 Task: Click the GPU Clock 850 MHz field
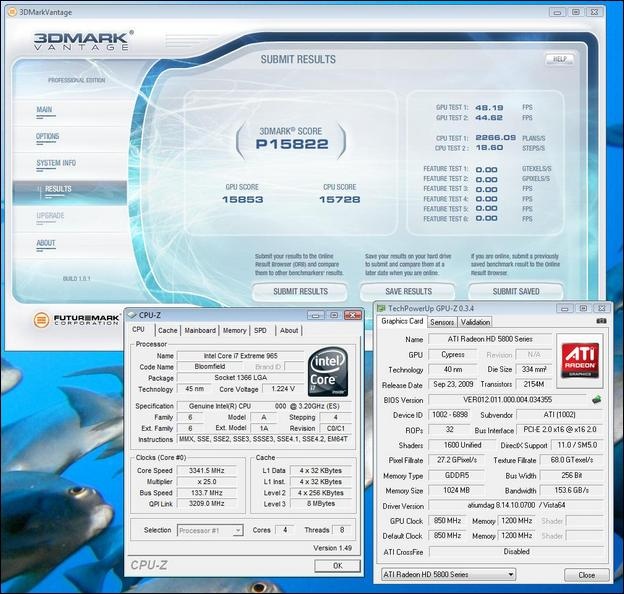click(x=448, y=520)
